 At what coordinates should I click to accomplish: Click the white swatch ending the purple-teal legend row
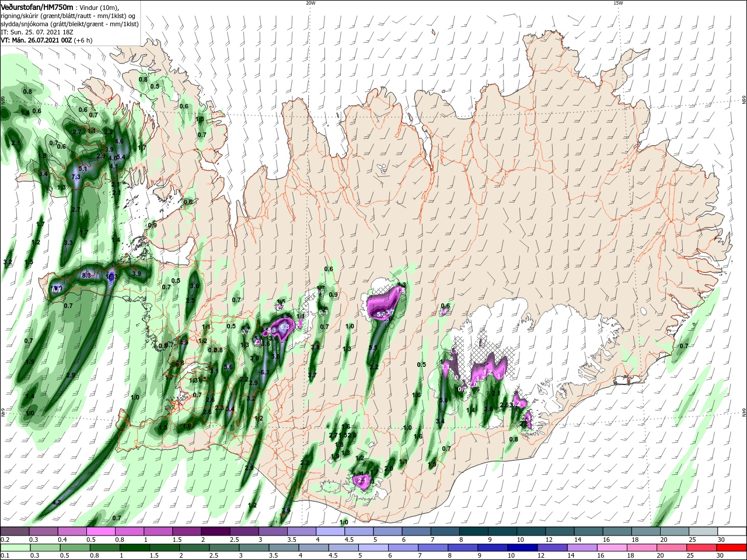(x=732, y=531)
